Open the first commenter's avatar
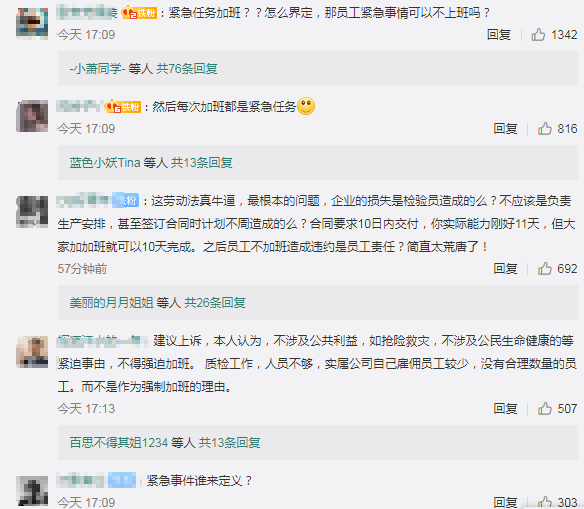Viewport: 584px width, 509px height. 32,23
